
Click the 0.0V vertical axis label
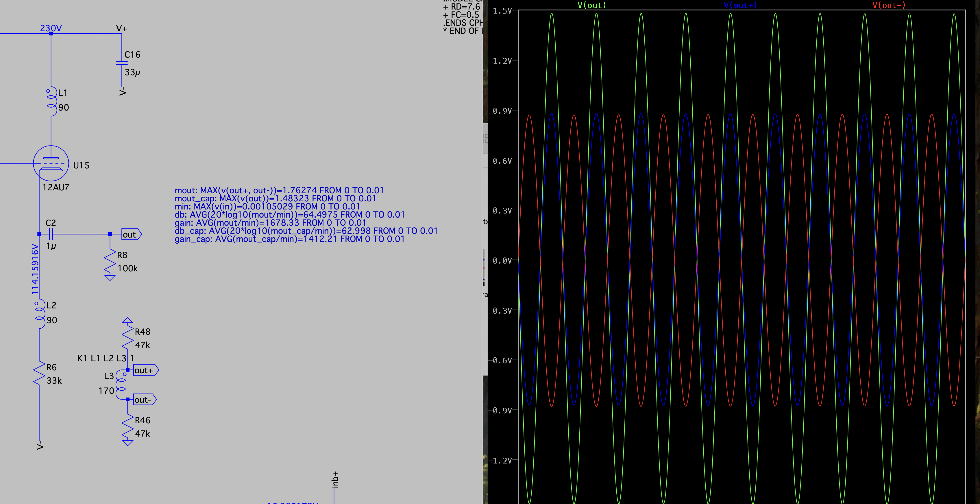[x=502, y=261]
